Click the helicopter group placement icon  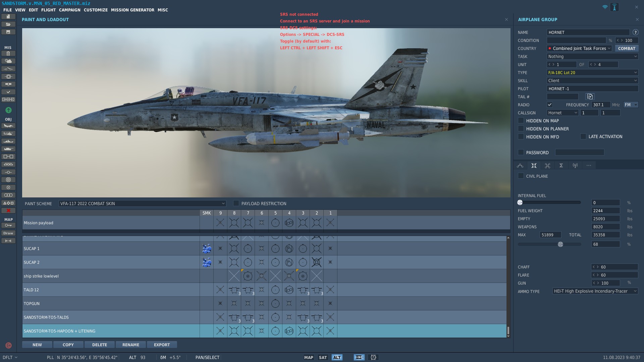pyautogui.click(x=8, y=134)
